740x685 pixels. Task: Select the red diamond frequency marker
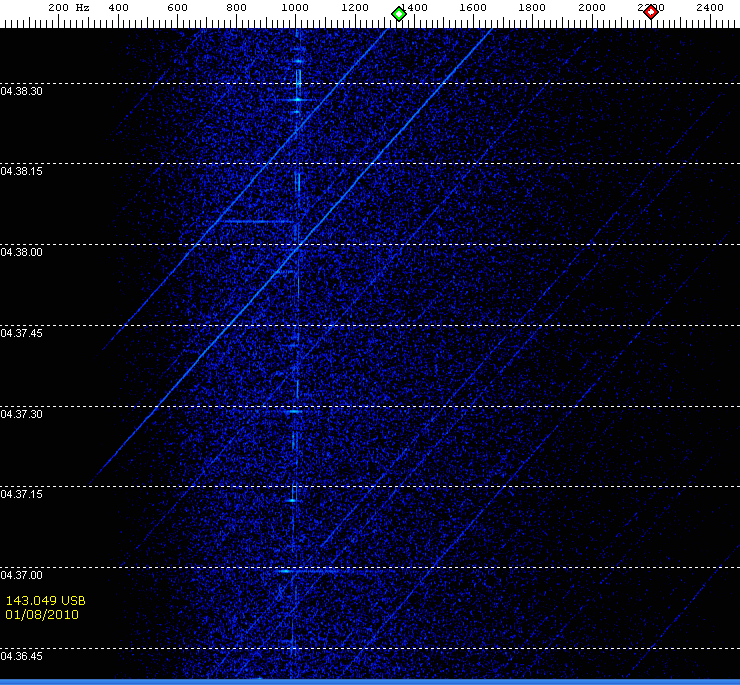pos(651,12)
